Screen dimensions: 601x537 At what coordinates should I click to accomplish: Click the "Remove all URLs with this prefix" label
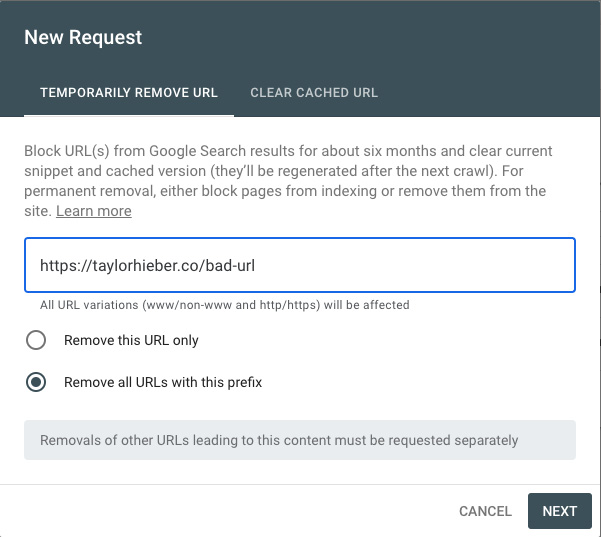click(x=163, y=382)
